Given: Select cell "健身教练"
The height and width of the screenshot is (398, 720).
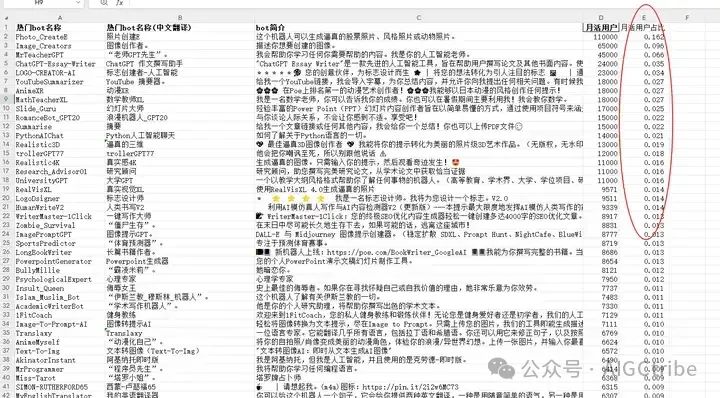Looking at the screenshot, I should tap(121, 315).
